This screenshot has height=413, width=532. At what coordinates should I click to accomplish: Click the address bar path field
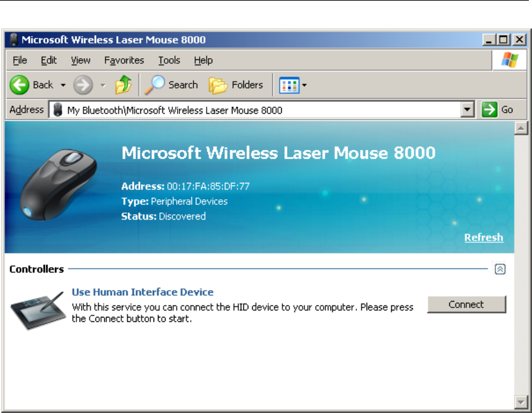[x=261, y=109]
